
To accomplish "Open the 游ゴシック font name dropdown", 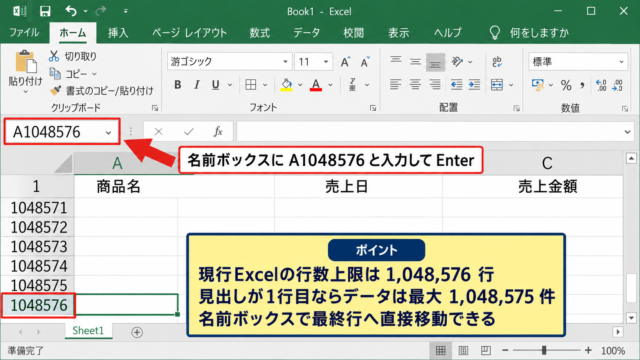I will [285, 62].
